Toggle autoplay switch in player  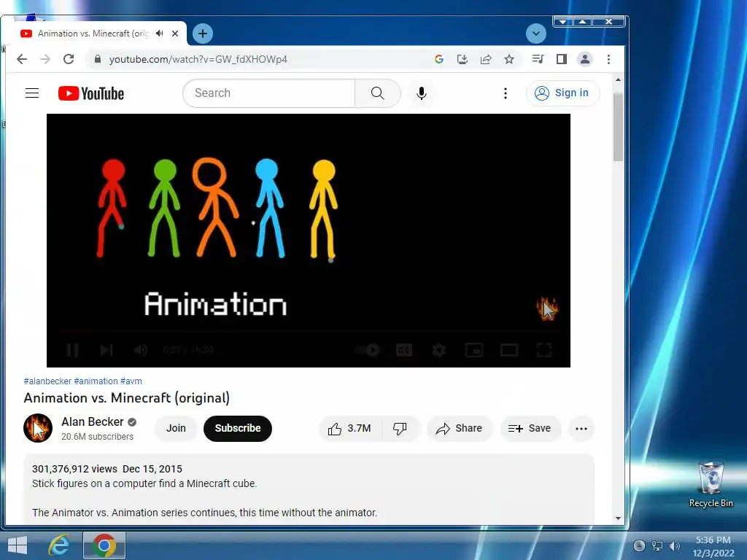pyautogui.click(x=368, y=350)
